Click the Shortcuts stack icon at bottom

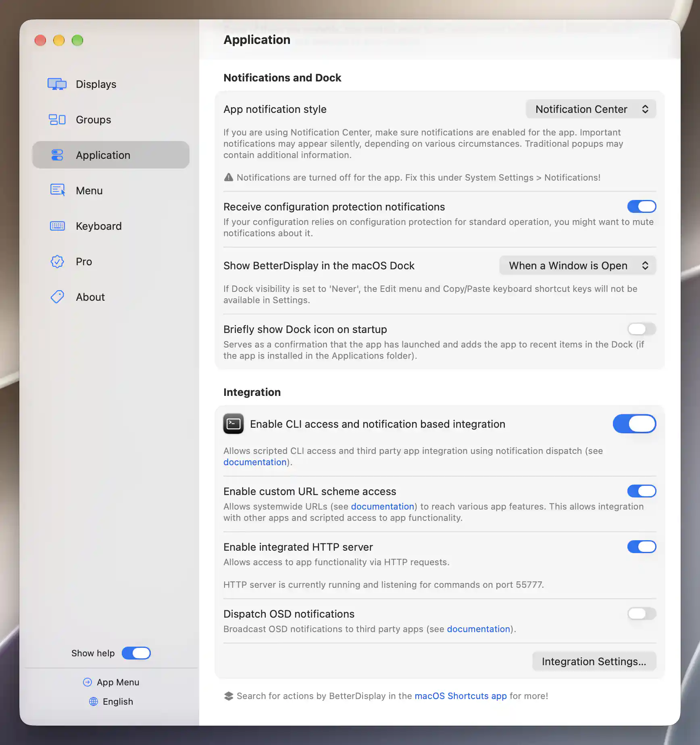point(229,696)
